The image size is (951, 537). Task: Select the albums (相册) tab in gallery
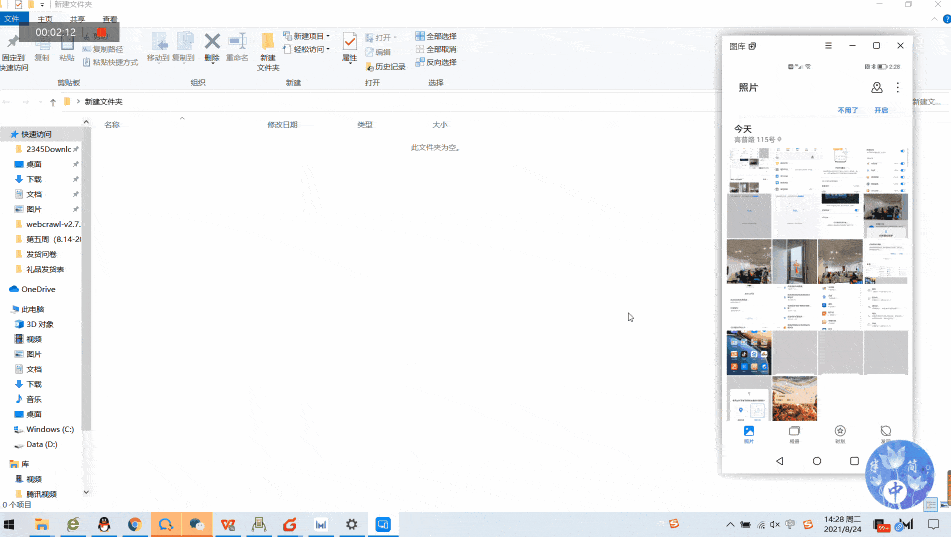794,434
